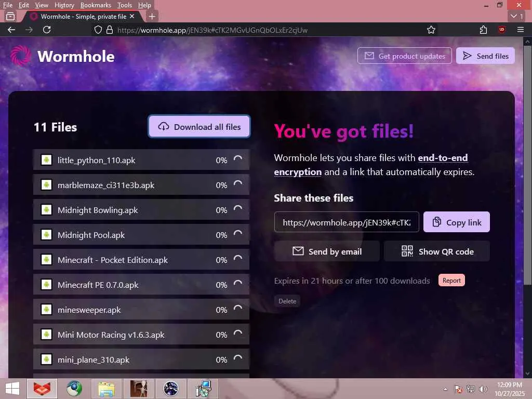Open the Edit menu
This screenshot has width=532, height=399.
[24, 5]
